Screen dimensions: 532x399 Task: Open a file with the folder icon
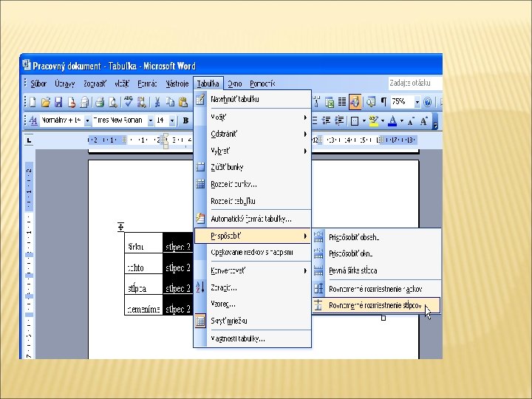pyautogui.click(x=46, y=102)
